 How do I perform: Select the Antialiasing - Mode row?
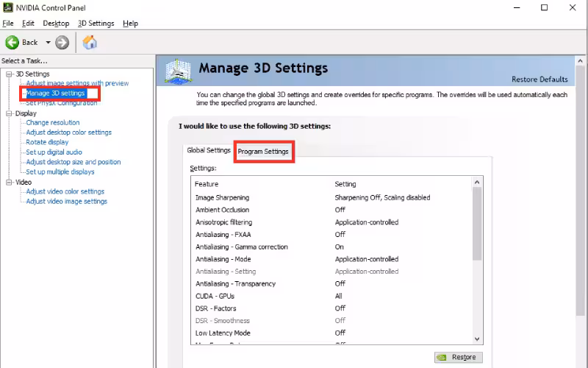(x=331, y=259)
